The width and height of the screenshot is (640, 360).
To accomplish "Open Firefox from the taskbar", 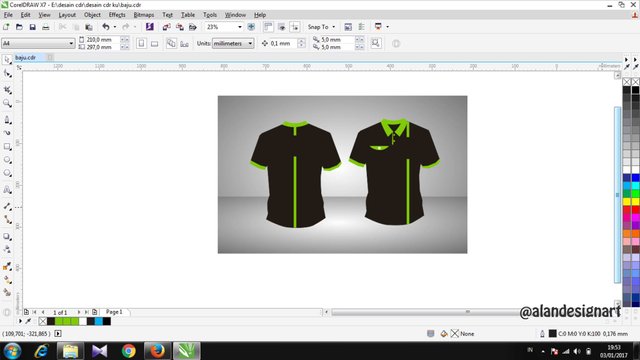I will coord(158,351).
